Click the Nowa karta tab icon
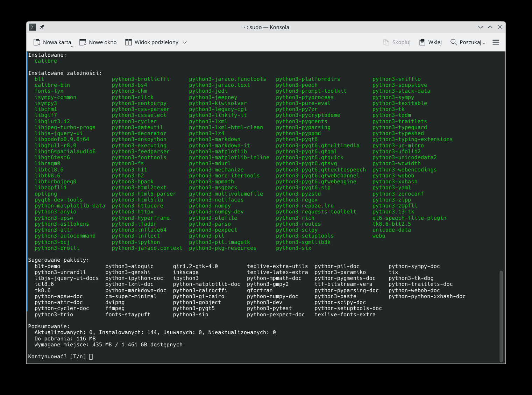Image resolution: width=532 pixels, height=395 pixels. click(x=37, y=42)
